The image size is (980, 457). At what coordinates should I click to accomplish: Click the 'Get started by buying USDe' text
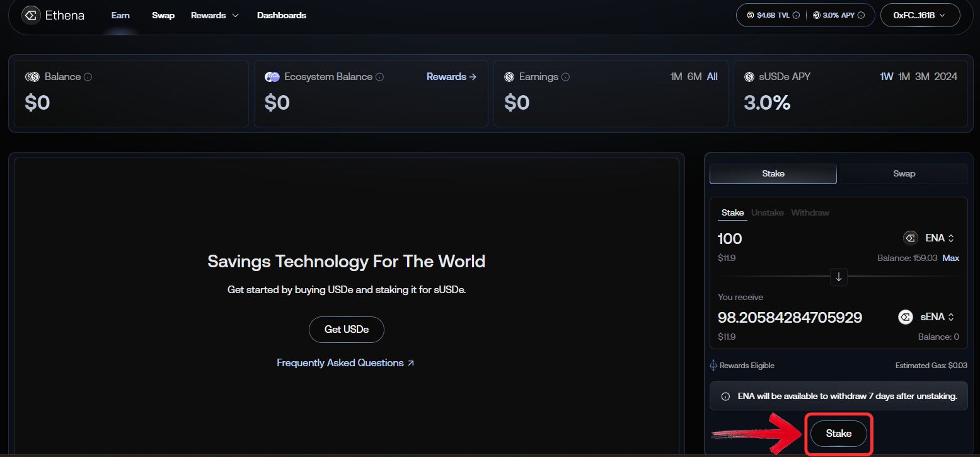pos(347,290)
